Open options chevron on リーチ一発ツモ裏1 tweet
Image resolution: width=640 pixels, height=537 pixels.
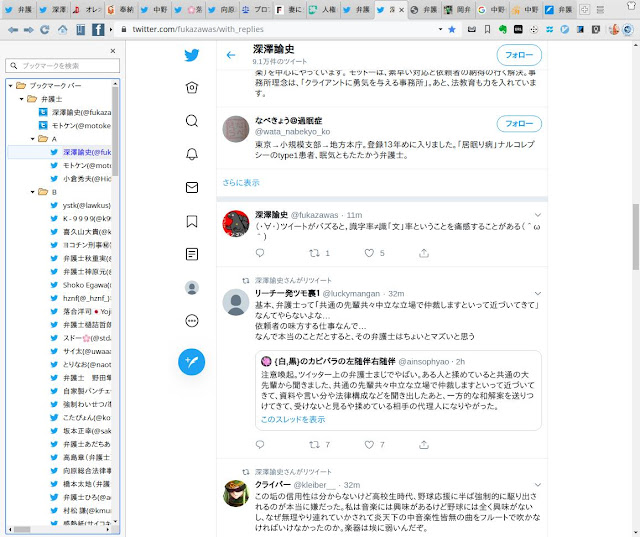[x=538, y=293]
